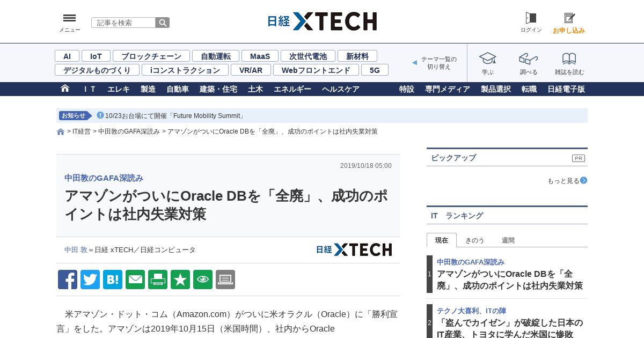Select the iコンストラクション theme tag

(x=185, y=70)
